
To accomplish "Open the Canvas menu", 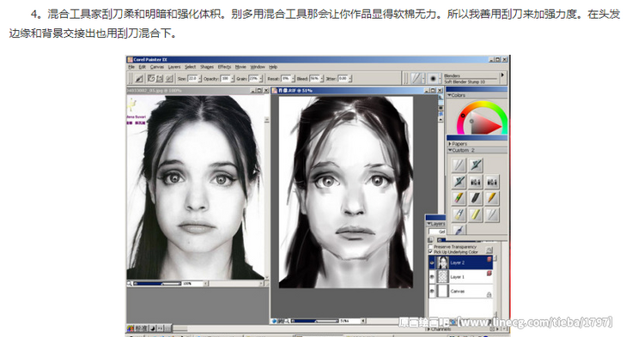I will [x=156, y=67].
